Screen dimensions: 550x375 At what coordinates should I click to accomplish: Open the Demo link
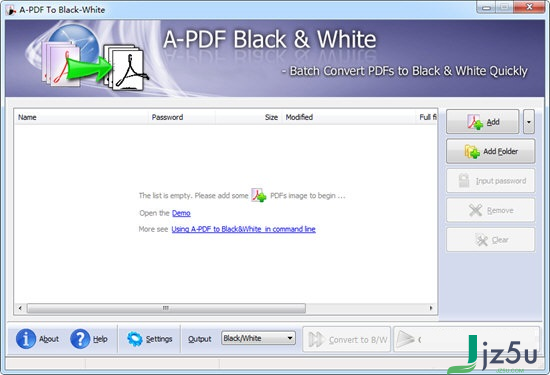[x=181, y=213]
